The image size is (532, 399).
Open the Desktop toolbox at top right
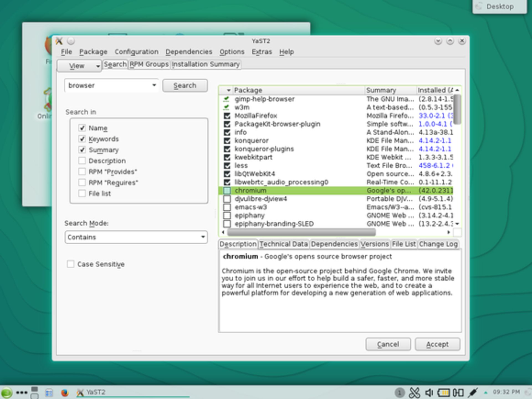pos(500,6)
